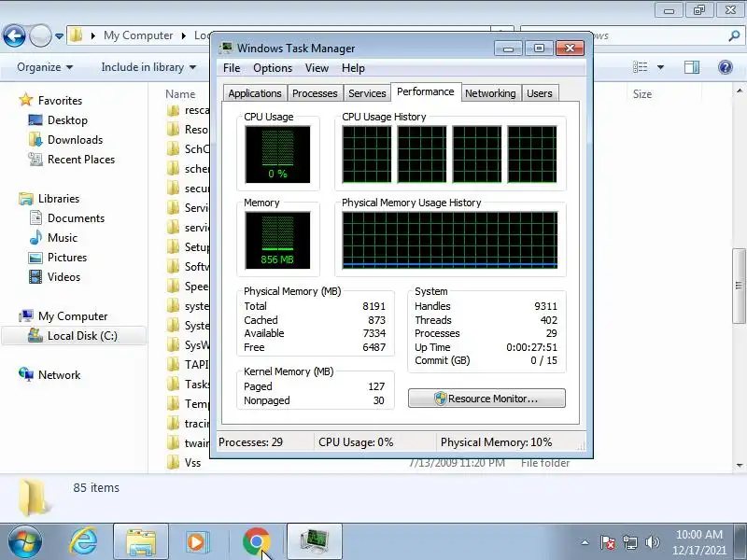Expand the arrow after My Computer in address bar
This screenshot has width=747, height=560.
184,35
